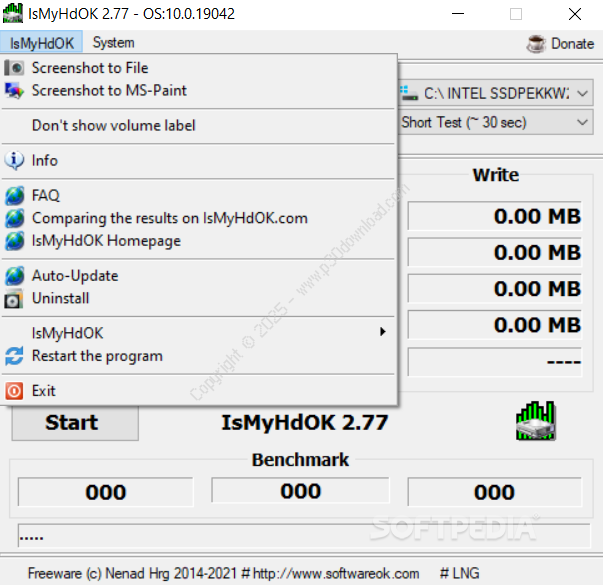Click the Uninstall icon in menu
The width and height of the screenshot is (603, 585).
(x=14, y=299)
